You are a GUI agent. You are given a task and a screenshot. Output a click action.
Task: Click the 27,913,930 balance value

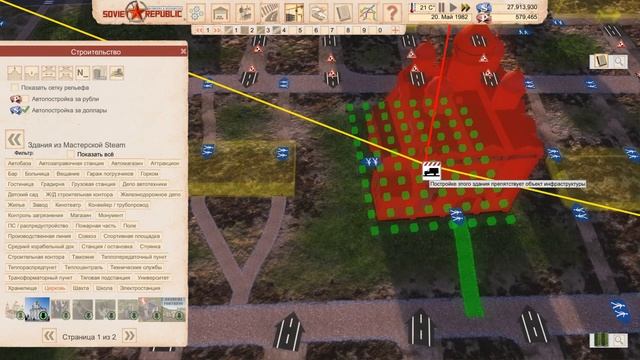click(x=522, y=7)
